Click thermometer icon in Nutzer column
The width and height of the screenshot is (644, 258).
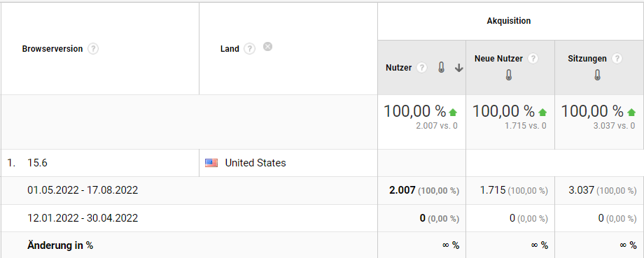point(442,68)
